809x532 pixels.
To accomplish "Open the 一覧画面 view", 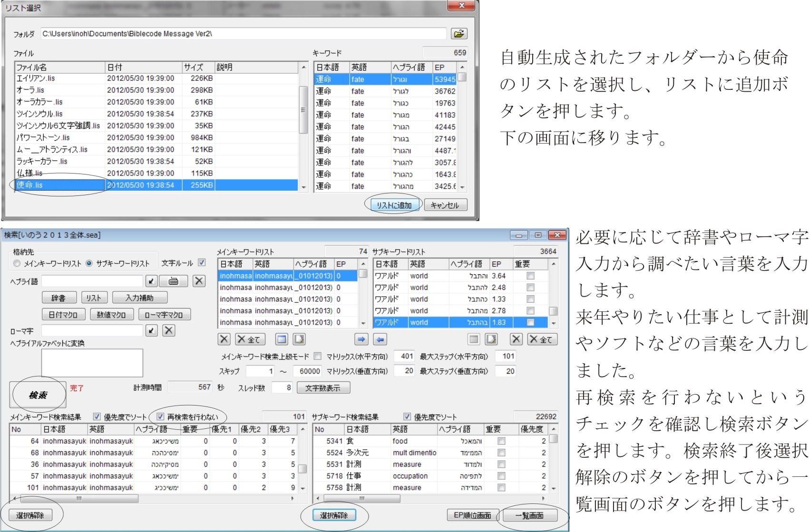I will [x=529, y=515].
